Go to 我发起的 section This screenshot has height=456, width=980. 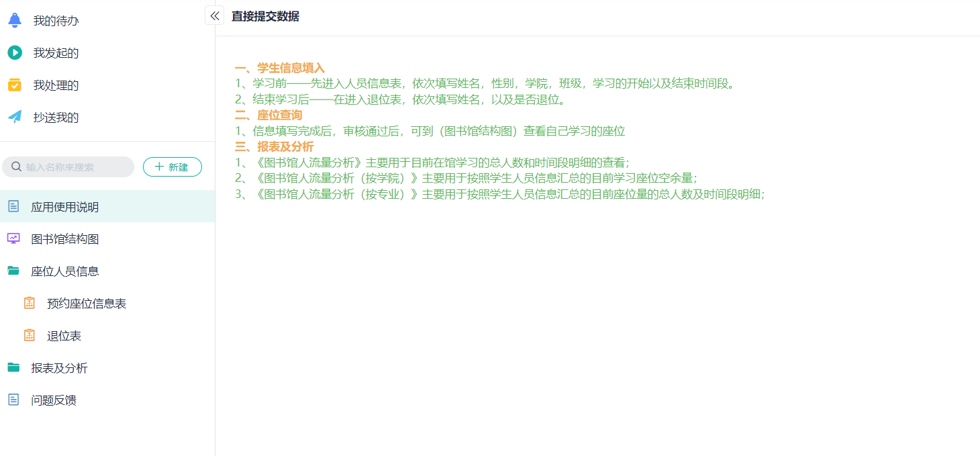coord(56,53)
